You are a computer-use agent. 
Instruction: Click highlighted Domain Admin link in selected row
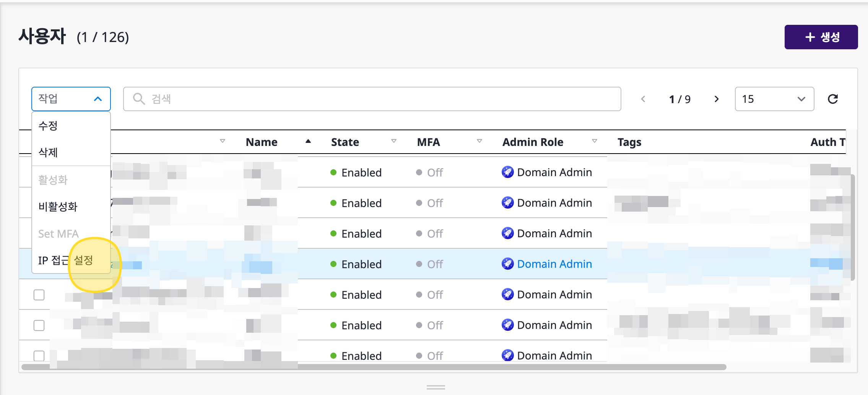coord(554,264)
